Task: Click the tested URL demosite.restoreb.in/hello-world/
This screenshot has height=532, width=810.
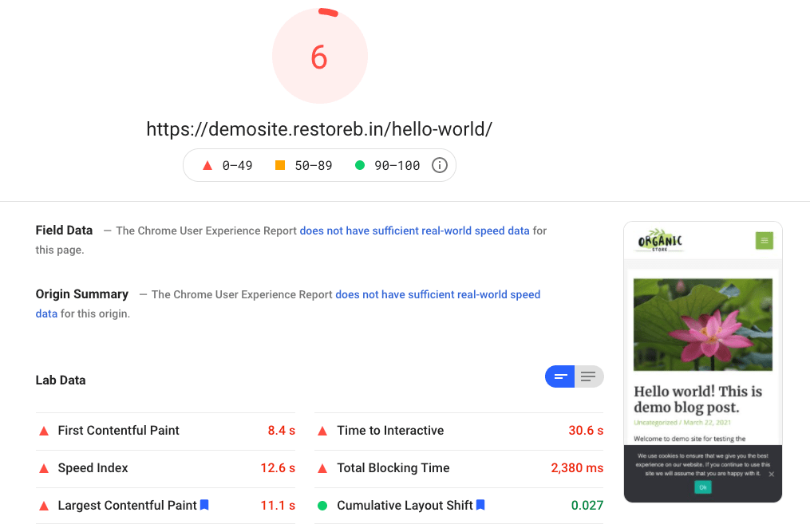Action: (319, 129)
